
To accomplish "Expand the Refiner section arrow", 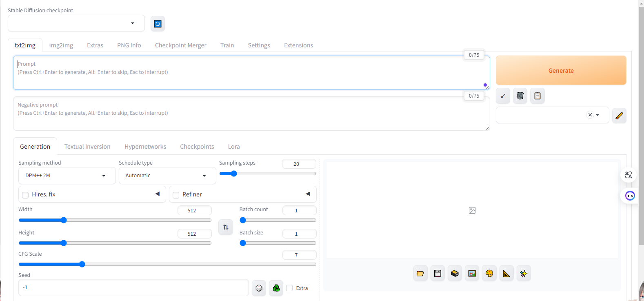I will tap(308, 194).
